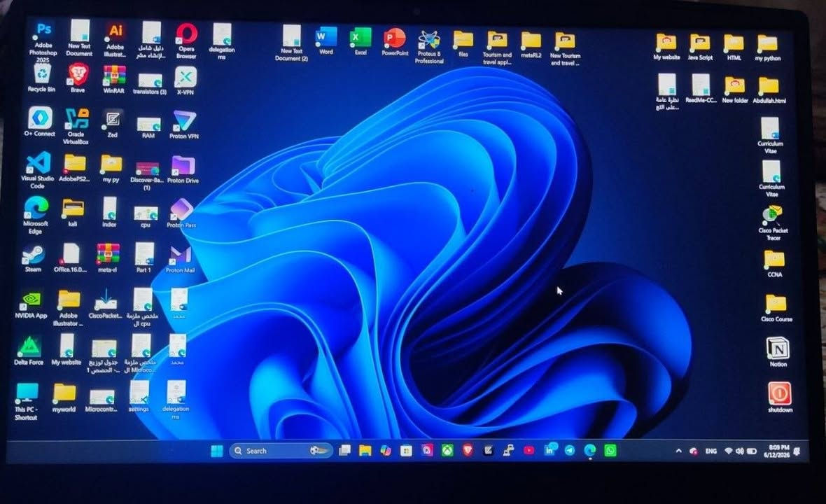Image resolution: width=826 pixels, height=504 pixels.
Task: Open Adobe Photoshop 2025 desktop shortcut
Action: click(43, 41)
